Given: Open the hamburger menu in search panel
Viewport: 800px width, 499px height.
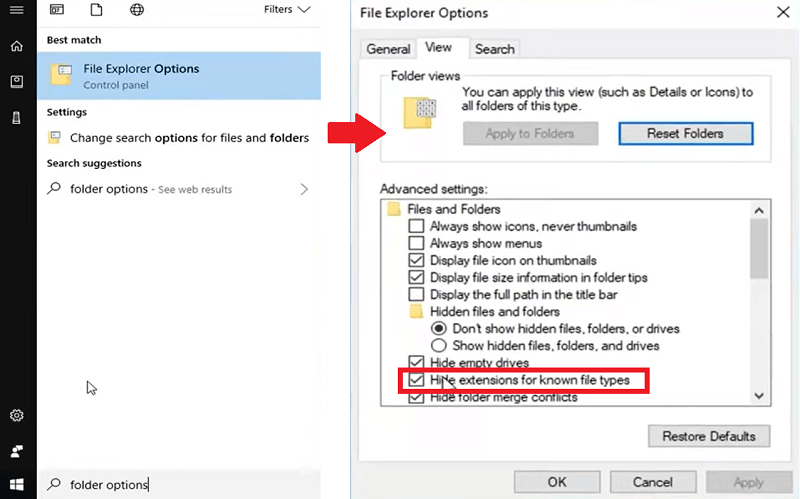Looking at the screenshot, I should pos(16,10).
